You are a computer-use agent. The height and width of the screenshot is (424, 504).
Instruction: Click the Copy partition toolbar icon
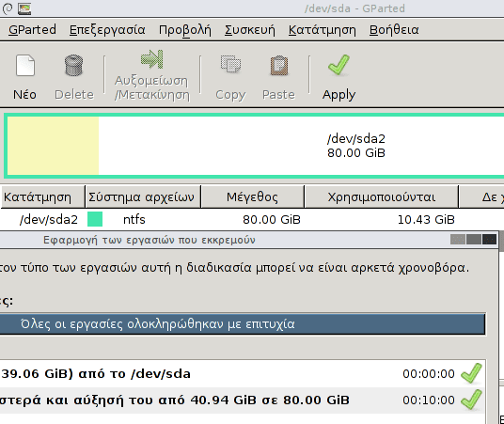coord(230,64)
